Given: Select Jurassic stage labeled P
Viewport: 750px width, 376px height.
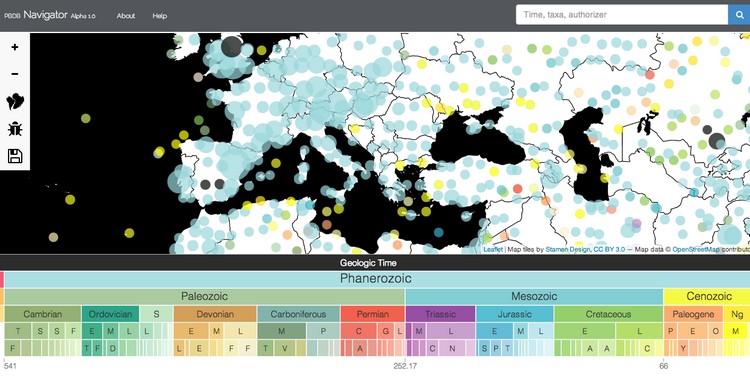Looking at the screenshot, I should (x=496, y=348).
